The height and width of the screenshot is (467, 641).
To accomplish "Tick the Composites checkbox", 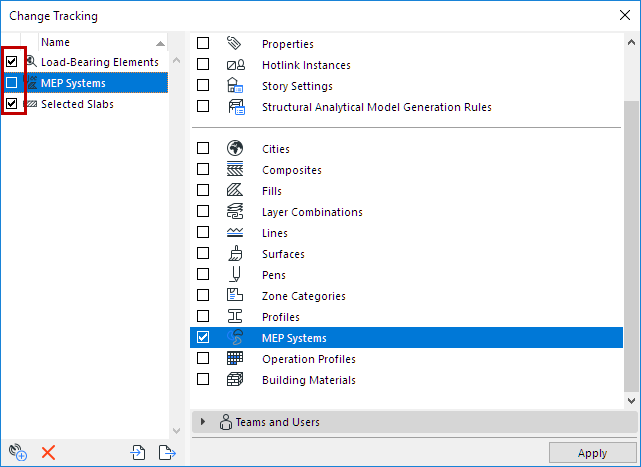I will pos(203,170).
